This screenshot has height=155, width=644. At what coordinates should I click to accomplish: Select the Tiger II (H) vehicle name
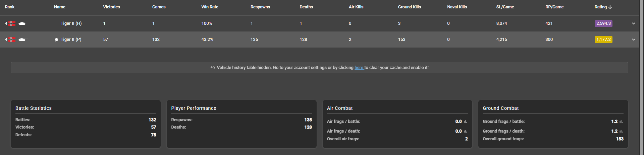[x=71, y=23]
